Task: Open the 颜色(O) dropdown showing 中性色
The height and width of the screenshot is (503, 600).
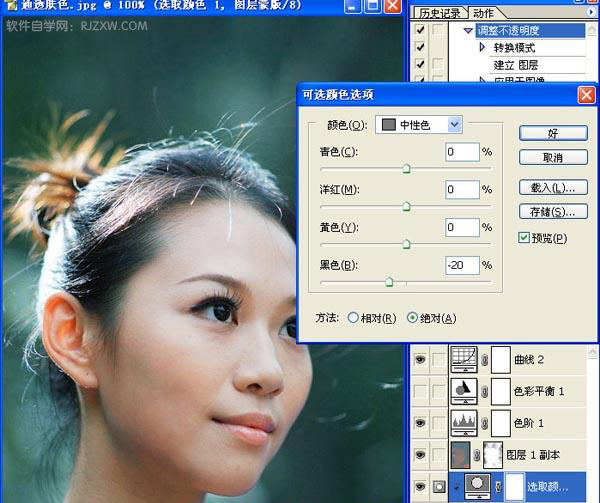Action: pos(419,125)
